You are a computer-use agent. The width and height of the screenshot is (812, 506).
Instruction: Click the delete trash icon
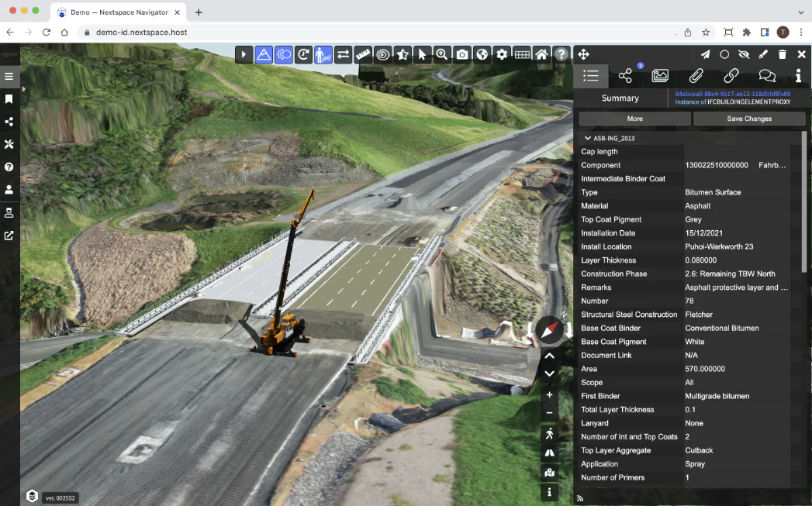[783, 54]
